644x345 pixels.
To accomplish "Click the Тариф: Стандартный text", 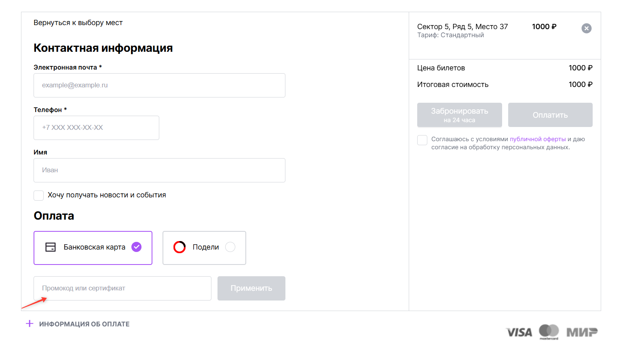I will click(450, 35).
